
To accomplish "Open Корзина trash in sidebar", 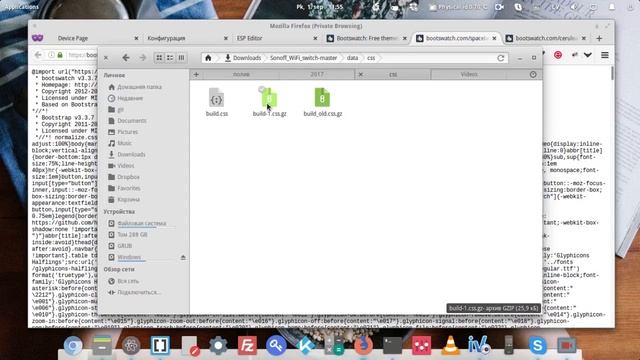I will point(124,200).
